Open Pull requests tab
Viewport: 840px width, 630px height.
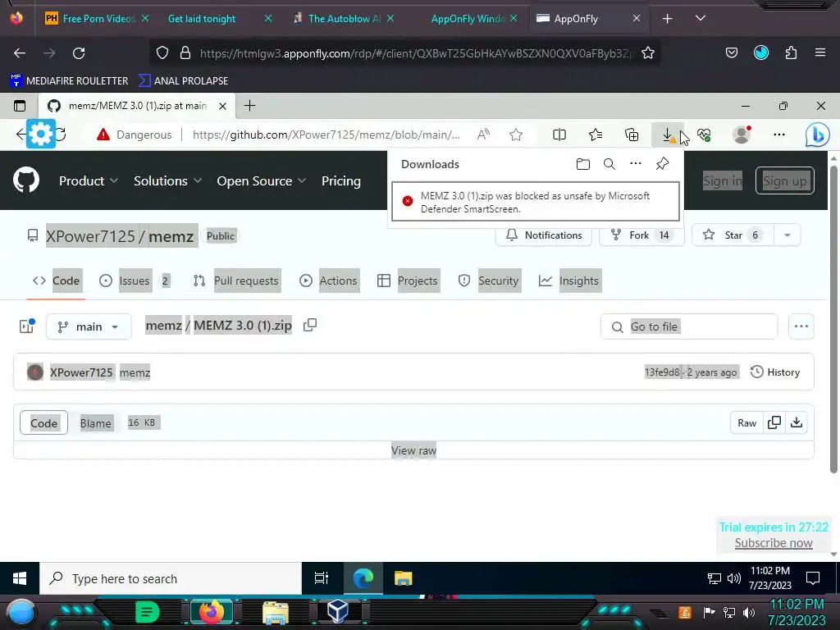pyautogui.click(x=236, y=281)
